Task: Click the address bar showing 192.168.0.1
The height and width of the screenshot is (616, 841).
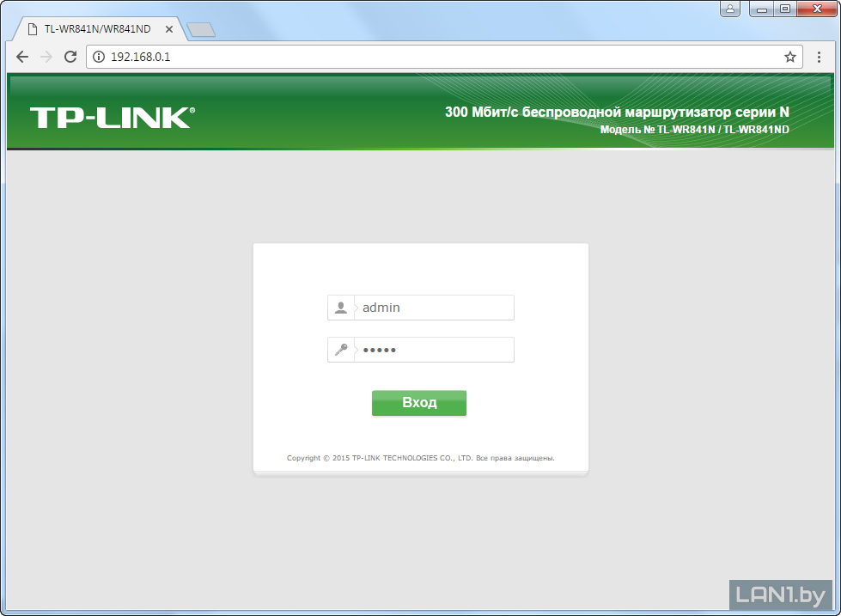Action: tap(444, 57)
